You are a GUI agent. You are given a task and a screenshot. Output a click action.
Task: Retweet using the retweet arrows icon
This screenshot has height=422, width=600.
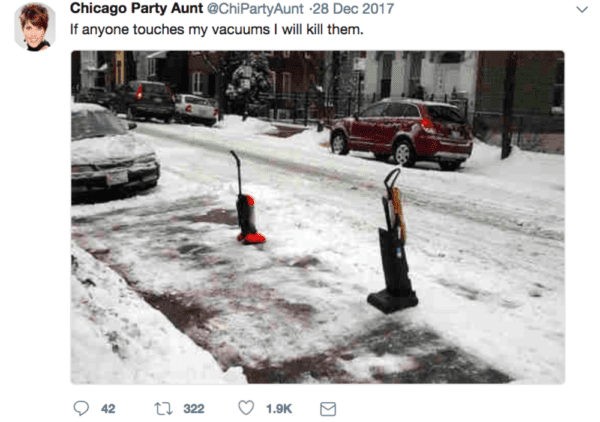point(163,409)
